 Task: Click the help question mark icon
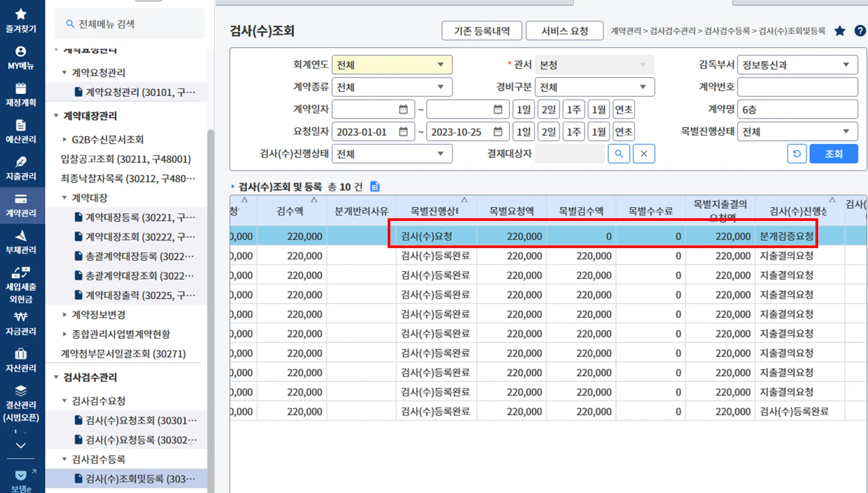coord(860,31)
